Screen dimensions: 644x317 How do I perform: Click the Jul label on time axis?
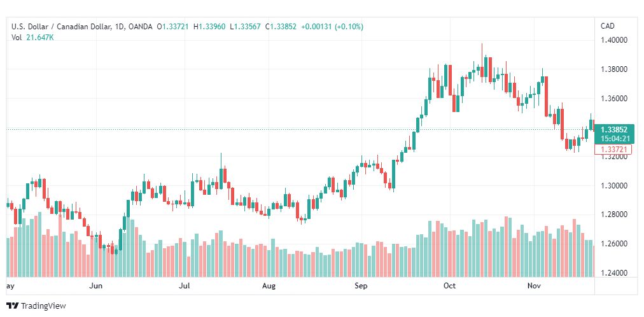point(185,286)
